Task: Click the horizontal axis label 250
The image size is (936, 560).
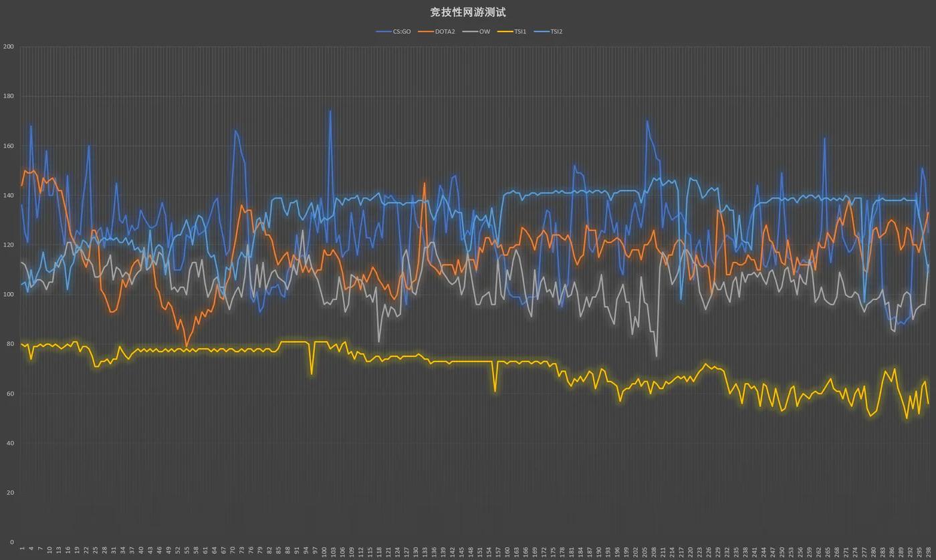Action: 782,551
